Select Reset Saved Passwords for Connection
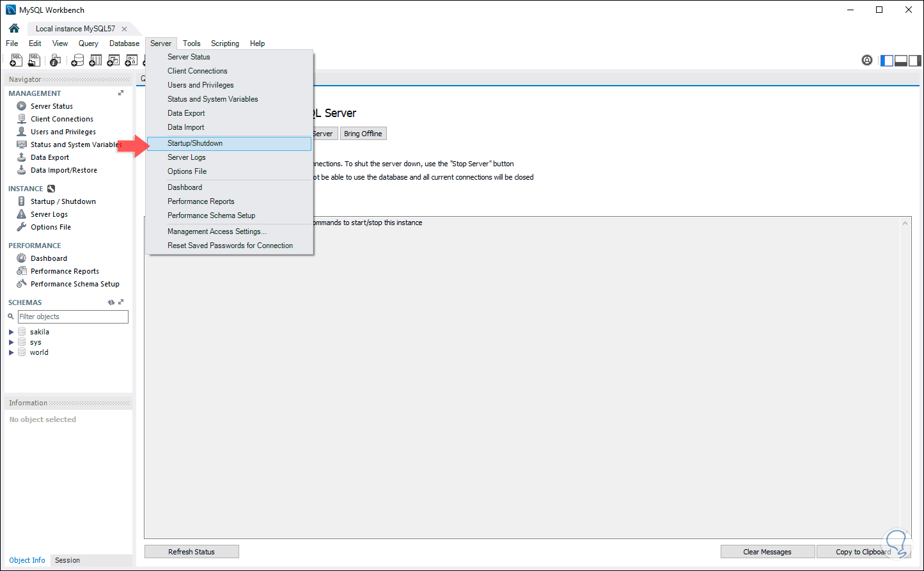924x571 pixels. [x=230, y=246]
